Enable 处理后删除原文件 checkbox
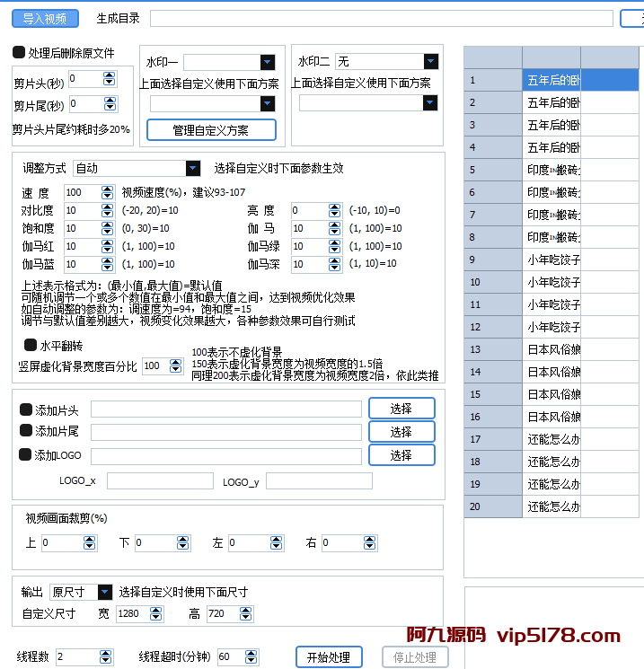The width and height of the screenshot is (644, 669). [19, 52]
